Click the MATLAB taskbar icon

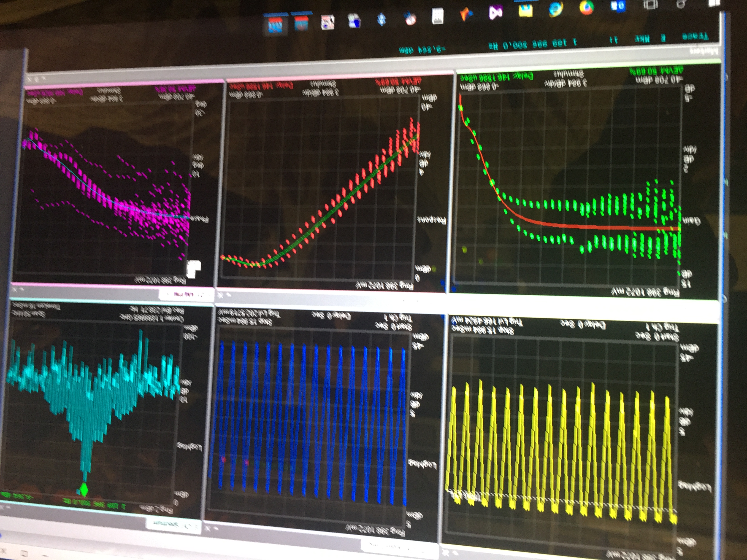coord(466,14)
